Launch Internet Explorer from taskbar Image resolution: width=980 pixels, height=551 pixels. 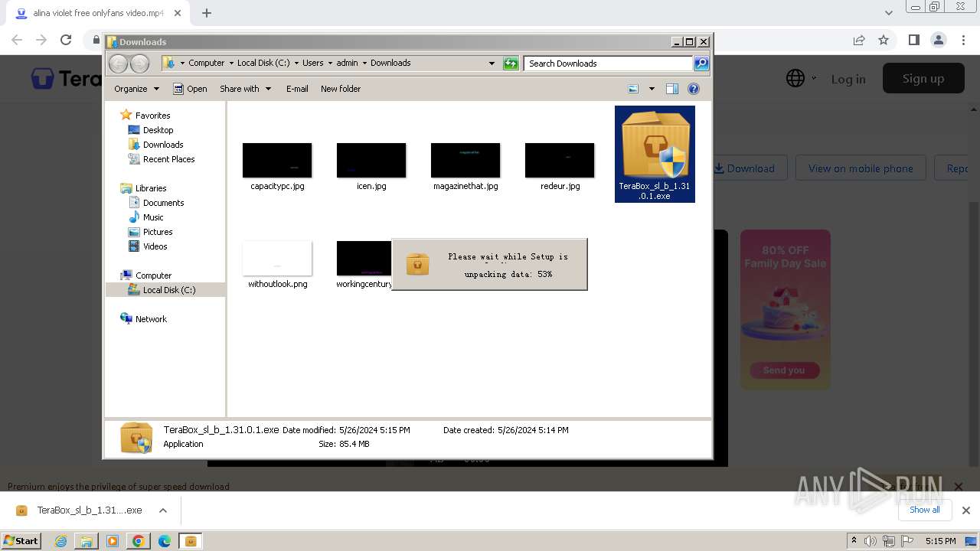click(61, 541)
